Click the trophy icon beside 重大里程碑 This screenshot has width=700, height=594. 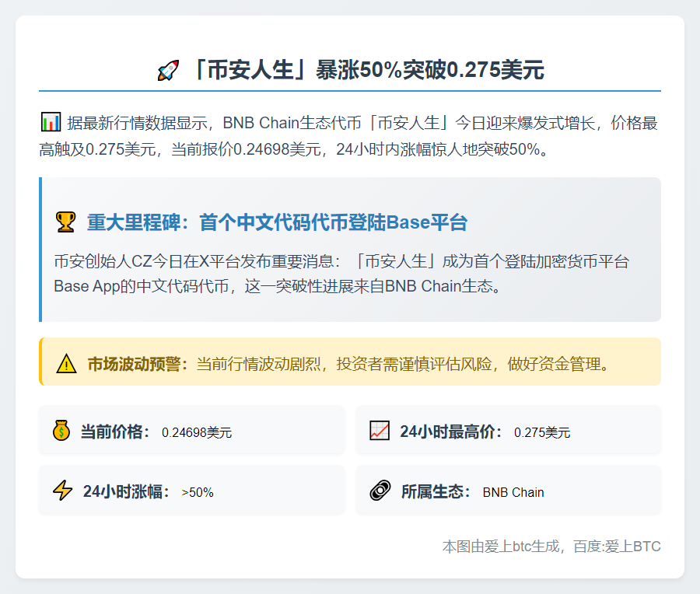point(65,222)
